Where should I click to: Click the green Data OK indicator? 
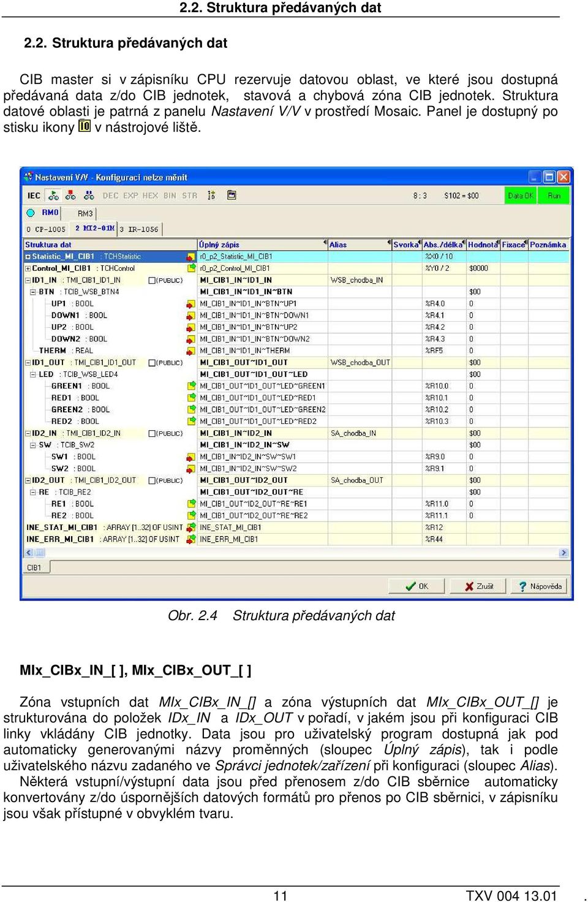(521, 195)
